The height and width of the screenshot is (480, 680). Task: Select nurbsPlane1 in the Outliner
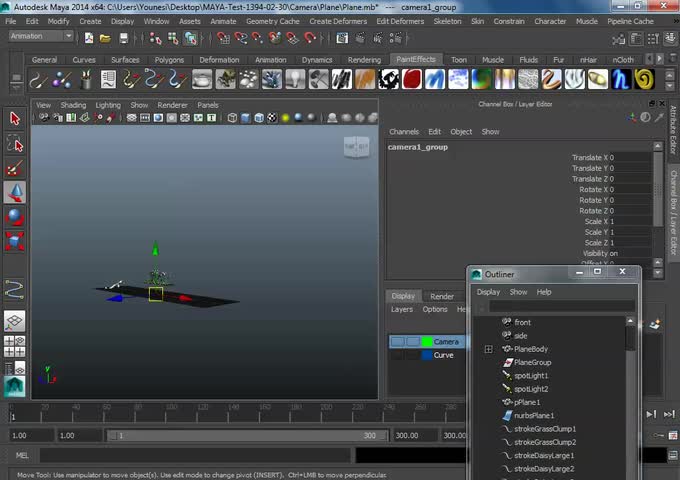click(x=533, y=415)
